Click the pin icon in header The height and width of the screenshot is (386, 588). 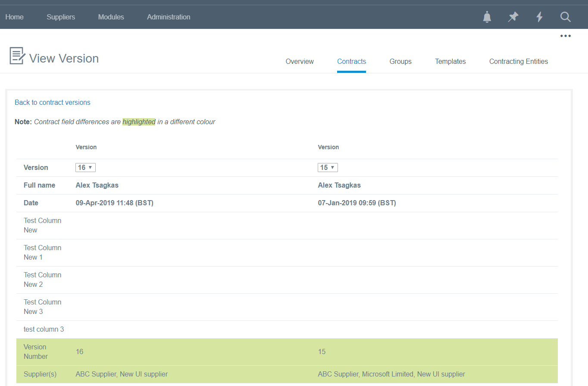click(513, 17)
